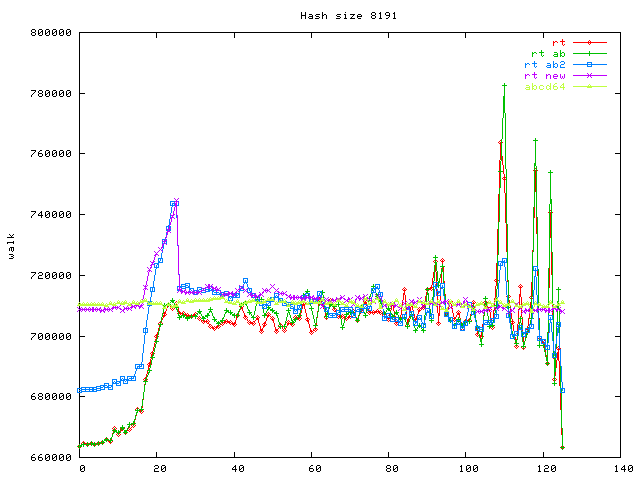Click the 800000 y-axis tick label
This screenshot has width=640, height=480.
[50, 33]
